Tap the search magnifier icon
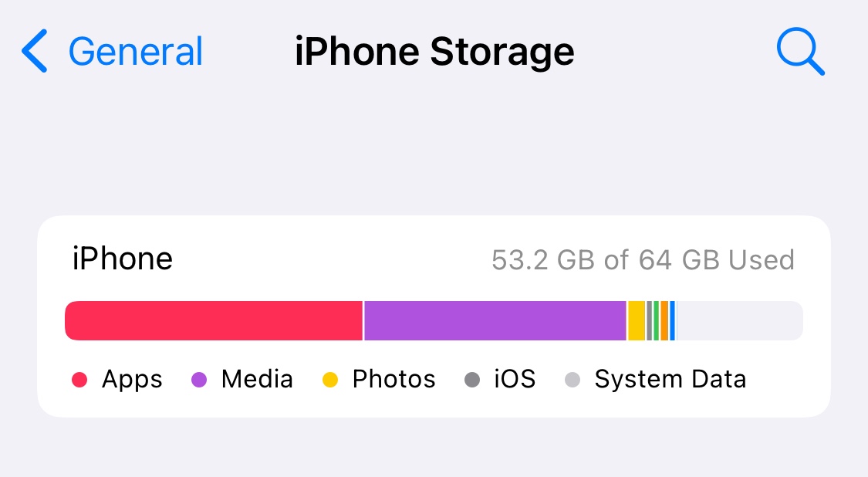868x477 pixels. pyautogui.click(x=800, y=51)
